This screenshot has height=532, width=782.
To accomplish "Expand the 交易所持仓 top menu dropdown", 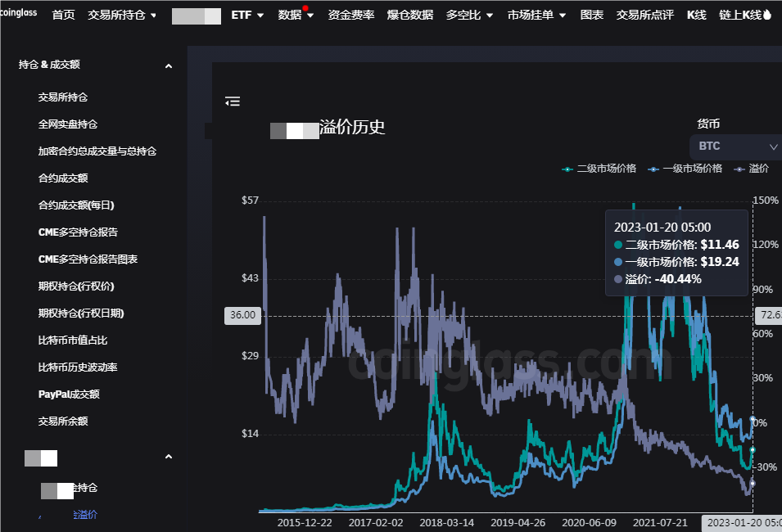I will (122, 16).
